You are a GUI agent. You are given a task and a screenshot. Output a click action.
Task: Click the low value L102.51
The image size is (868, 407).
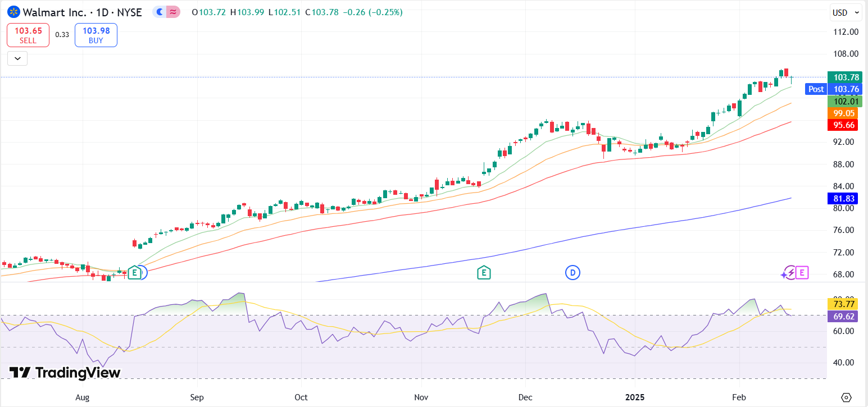click(x=285, y=12)
